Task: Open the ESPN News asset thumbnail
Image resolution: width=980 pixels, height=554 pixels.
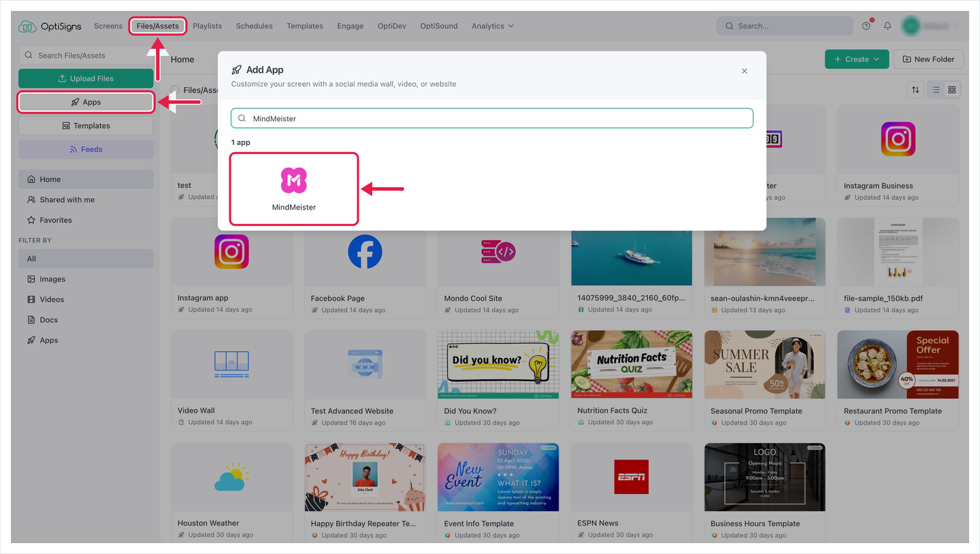Action: point(632,476)
